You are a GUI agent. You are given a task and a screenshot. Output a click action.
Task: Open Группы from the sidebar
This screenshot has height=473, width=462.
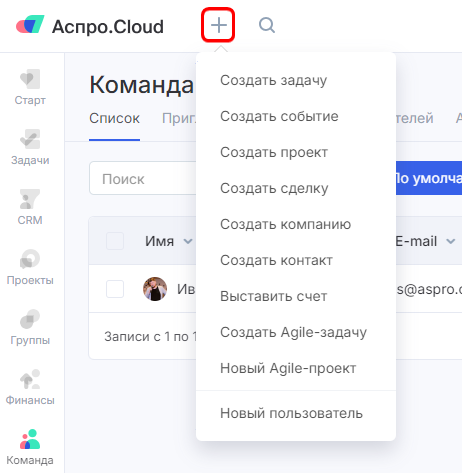click(30, 327)
